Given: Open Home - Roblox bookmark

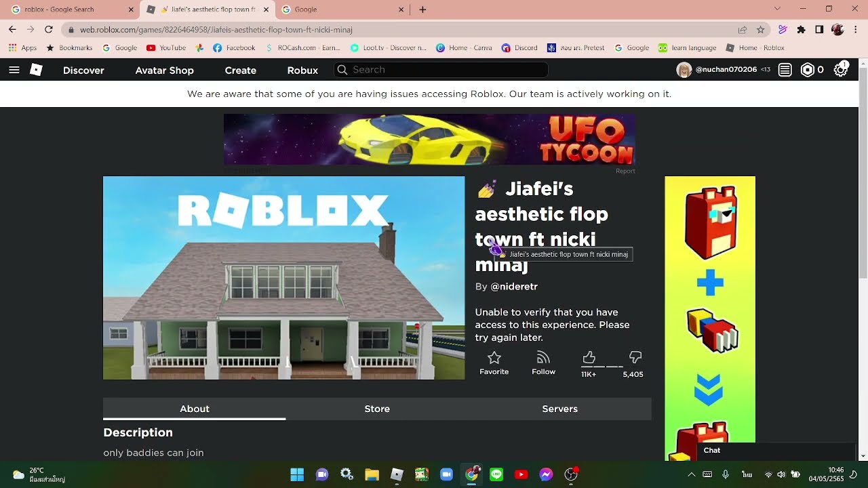Looking at the screenshot, I should [x=755, y=48].
